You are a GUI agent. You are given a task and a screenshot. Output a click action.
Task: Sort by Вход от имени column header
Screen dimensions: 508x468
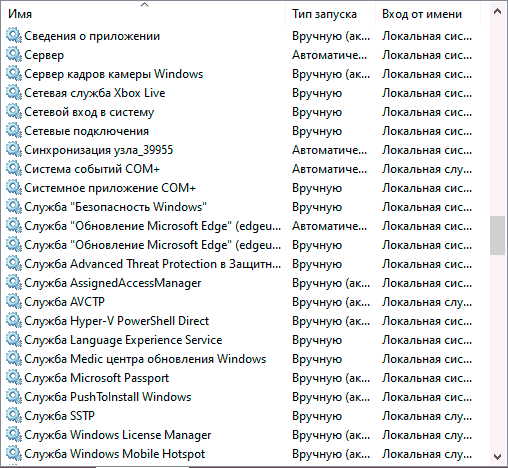coord(428,14)
